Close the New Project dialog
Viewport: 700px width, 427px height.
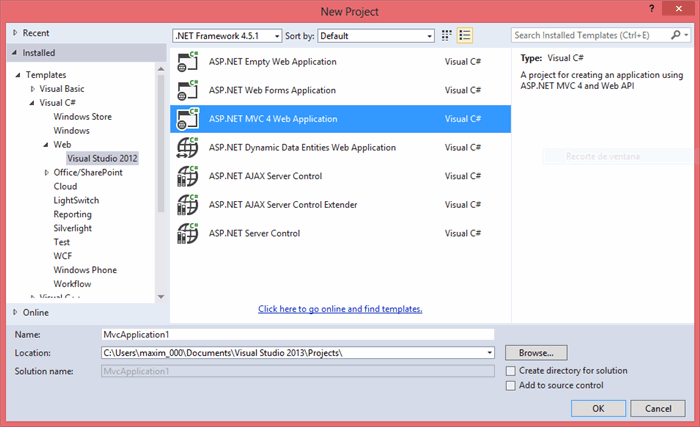pyautogui.click(x=679, y=8)
